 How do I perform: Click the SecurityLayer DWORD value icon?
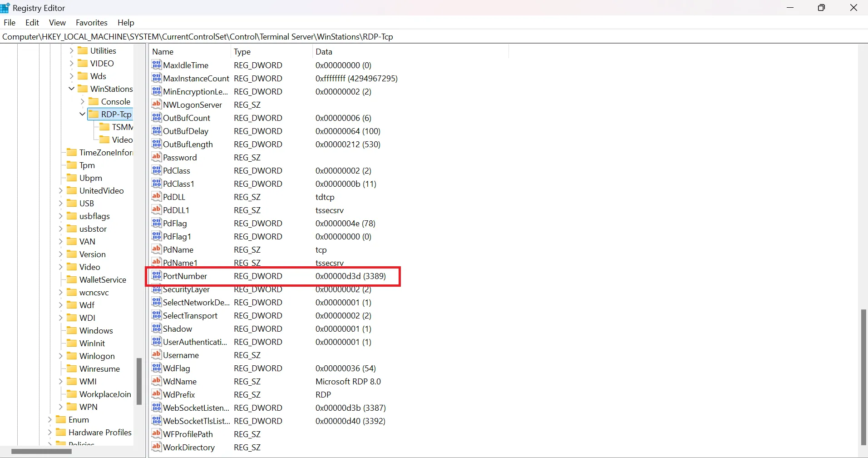click(x=157, y=289)
